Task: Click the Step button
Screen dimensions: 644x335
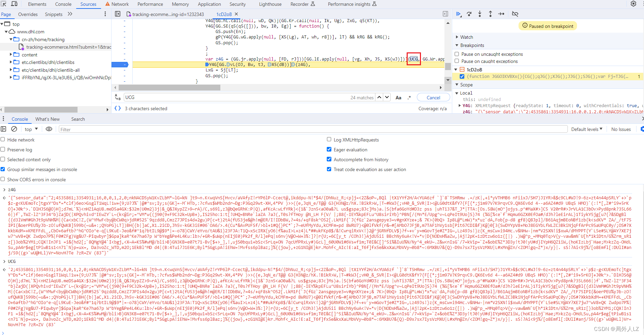Action: click(501, 14)
